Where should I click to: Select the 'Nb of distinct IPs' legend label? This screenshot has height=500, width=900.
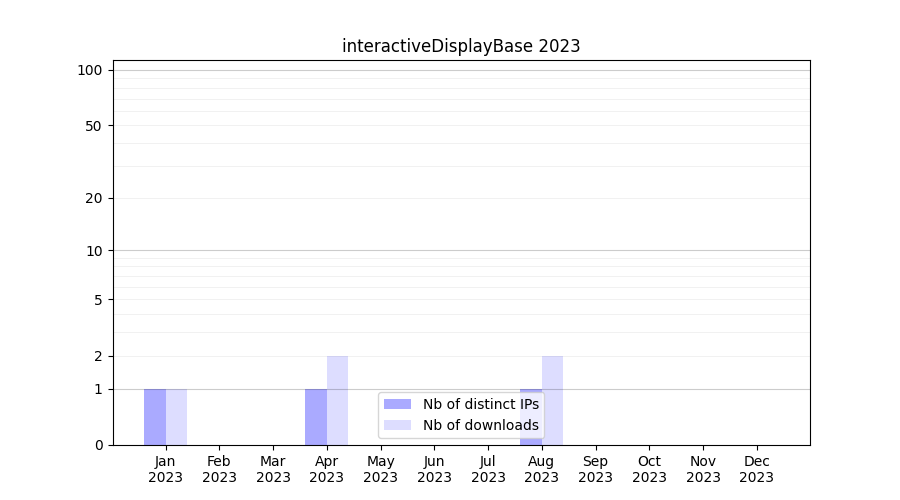(x=480, y=404)
